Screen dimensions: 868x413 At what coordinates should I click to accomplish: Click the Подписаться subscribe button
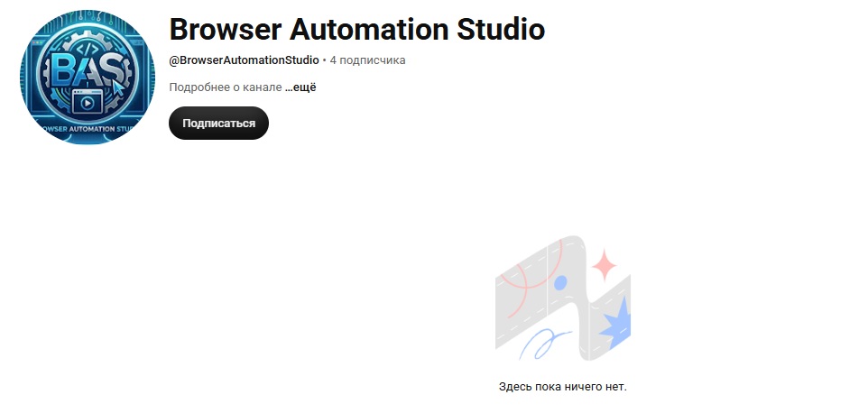(x=218, y=123)
